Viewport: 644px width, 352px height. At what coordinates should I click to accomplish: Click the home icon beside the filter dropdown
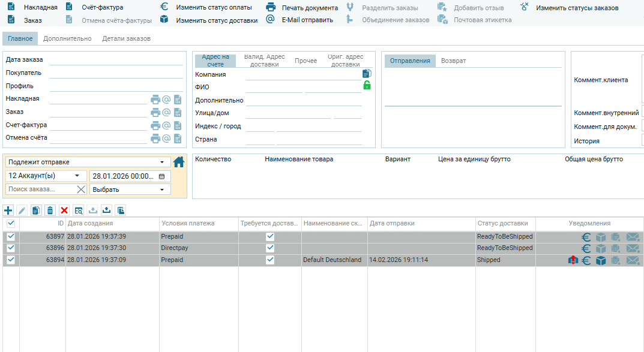coord(179,162)
